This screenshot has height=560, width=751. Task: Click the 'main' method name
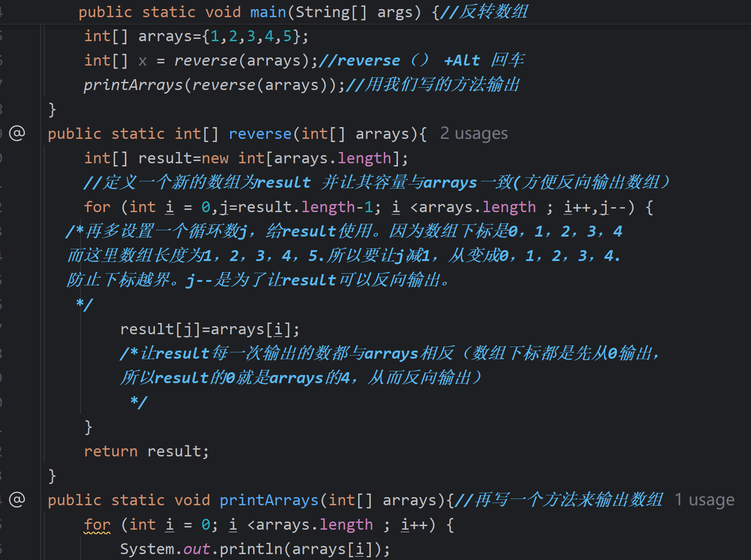pyautogui.click(x=268, y=12)
